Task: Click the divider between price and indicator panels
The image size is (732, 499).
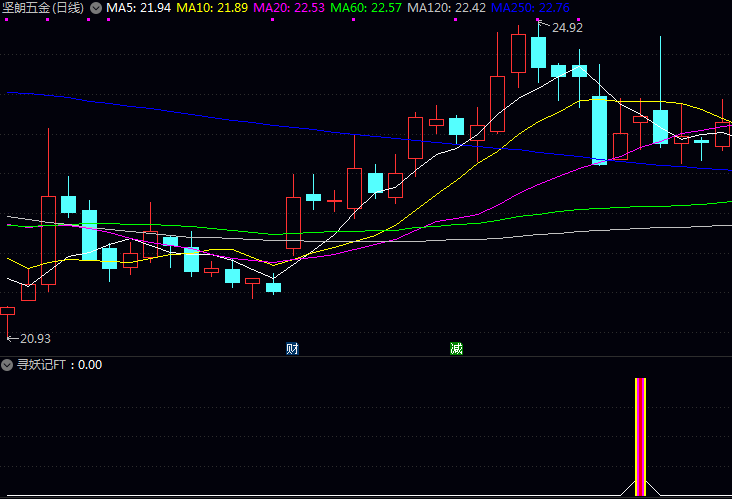Action: tap(366, 356)
